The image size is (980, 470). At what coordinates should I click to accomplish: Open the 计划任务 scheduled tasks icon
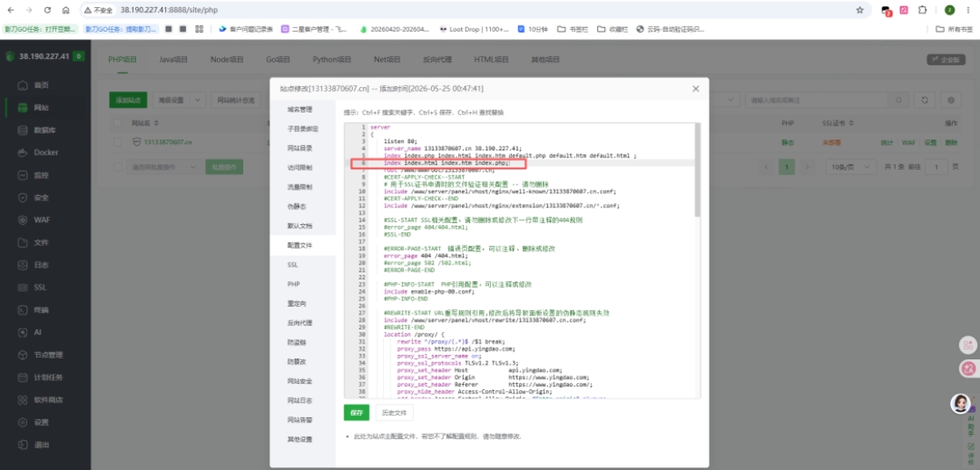pyautogui.click(x=23, y=378)
